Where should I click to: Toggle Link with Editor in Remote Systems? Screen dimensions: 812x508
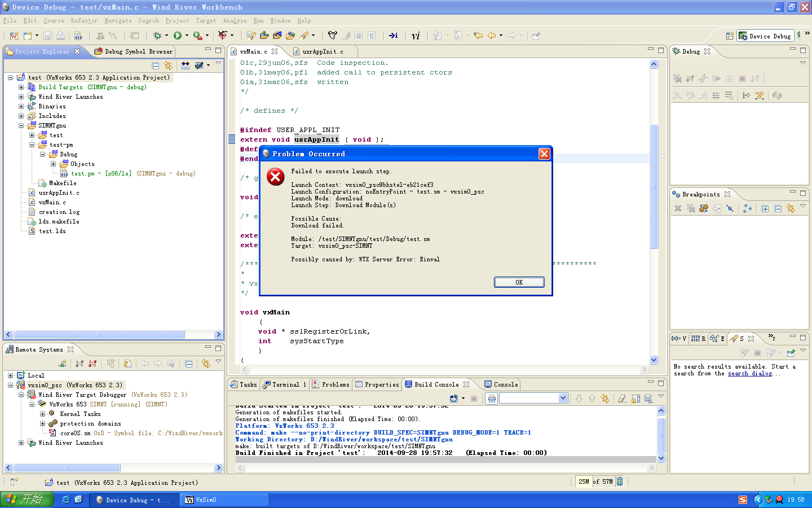[x=205, y=364]
